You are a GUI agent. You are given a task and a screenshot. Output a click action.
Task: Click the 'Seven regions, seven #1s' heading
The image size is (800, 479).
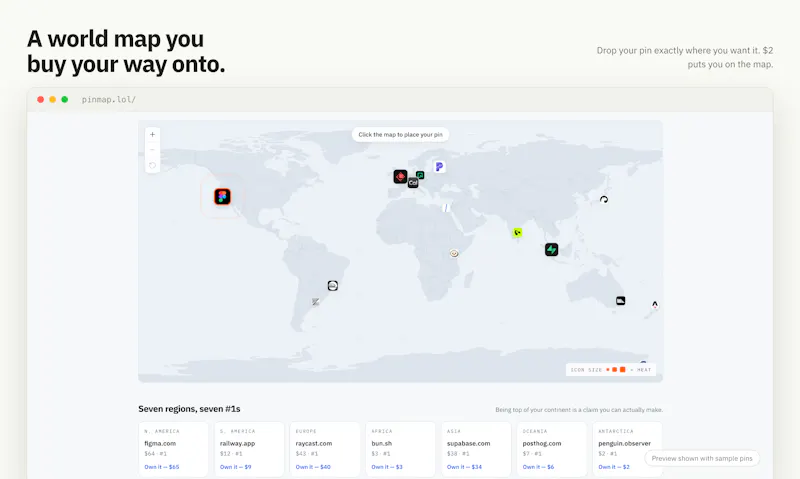189,409
